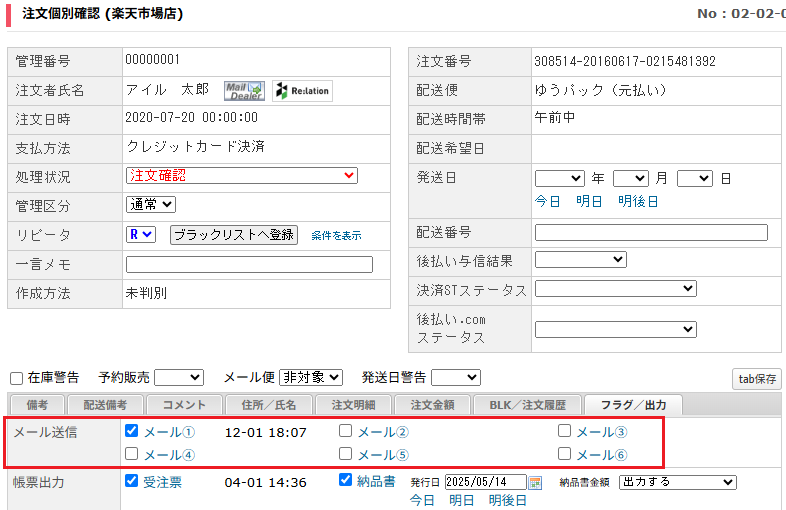Open the 発送日 day dropdown
The height and width of the screenshot is (510, 786).
pos(695,179)
